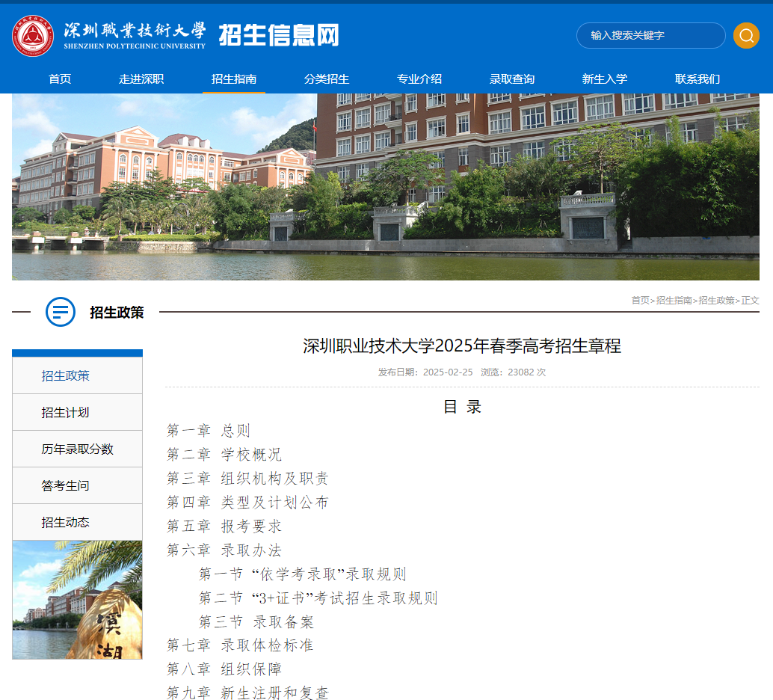Click inside the 输入搜索关键字 search box
The image size is (773, 700).
[650, 35]
